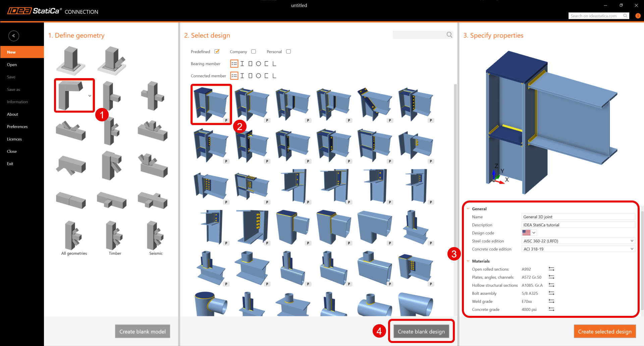Click the back arrow in the sidebar
This screenshot has height=346, width=644.
14,36
